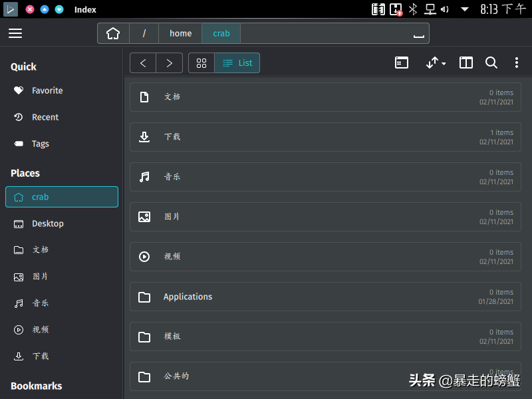Open the hamburger menu

[x=15, y=33]
